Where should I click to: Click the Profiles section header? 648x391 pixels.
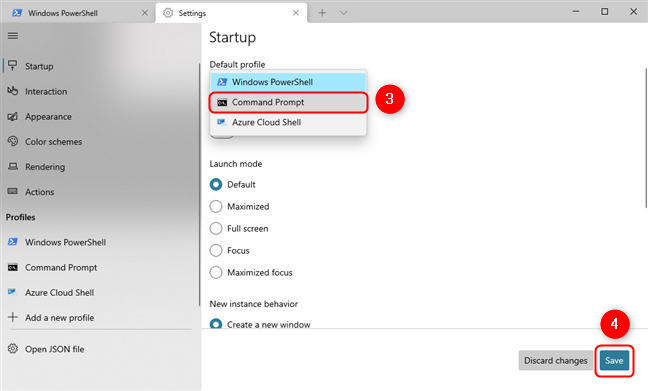(20, 217)
